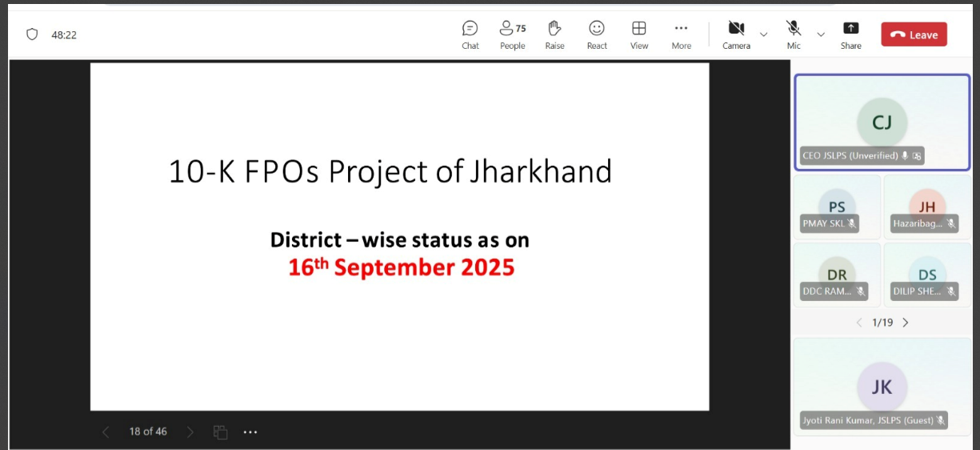Viewport: 980px width, 450px height.
Task: Click CEO JSLPS (Unverified) name label
Action: pyautogui.click(x=850, y=155)
